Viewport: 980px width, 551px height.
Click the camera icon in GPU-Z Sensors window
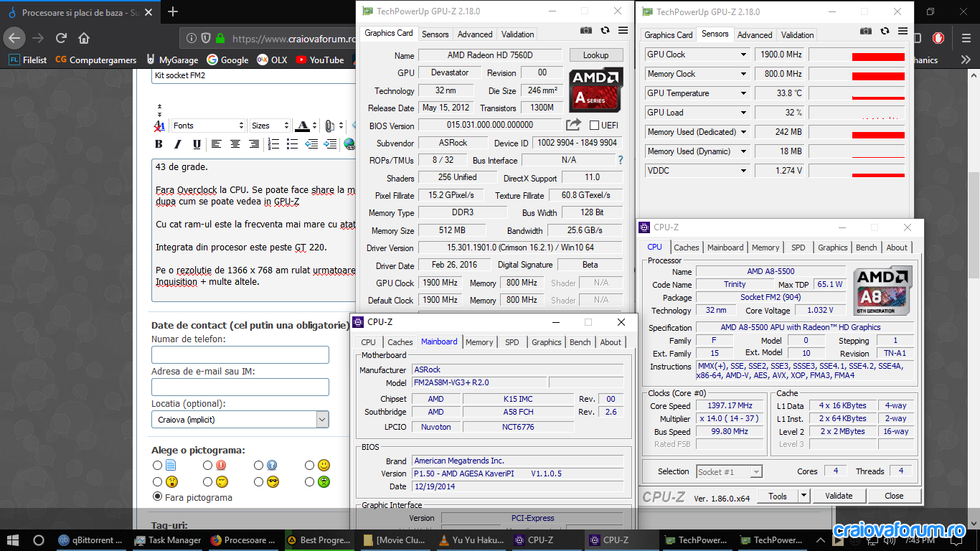click(x=866, y=31)
